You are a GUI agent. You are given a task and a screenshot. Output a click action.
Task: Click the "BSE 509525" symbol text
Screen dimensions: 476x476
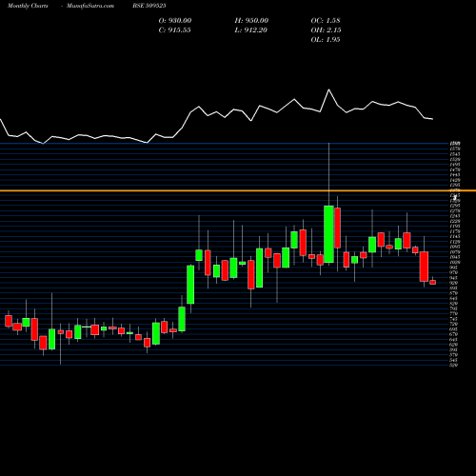pyautogui.click(x=149, y=6)
